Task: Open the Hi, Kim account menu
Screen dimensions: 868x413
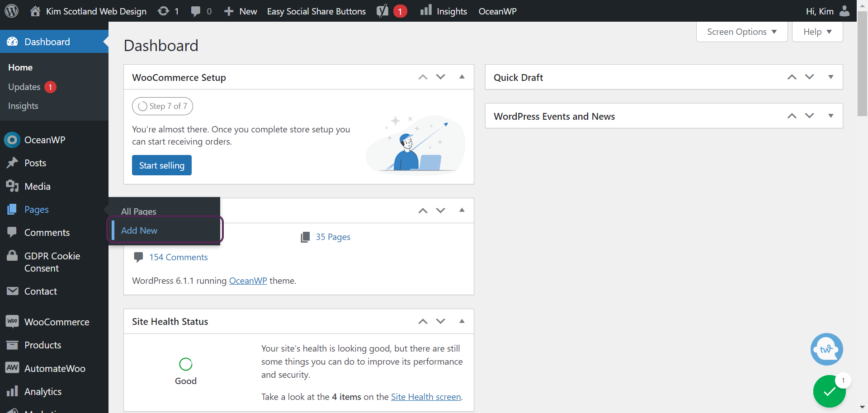Action: pyautogui.click(x=827, y=11)
